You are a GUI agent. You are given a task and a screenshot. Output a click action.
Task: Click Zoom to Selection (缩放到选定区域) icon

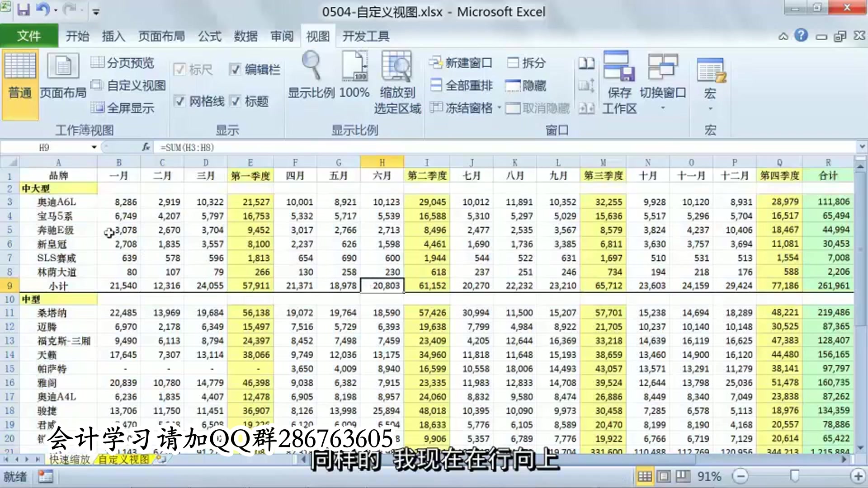[x=397, y=68]
